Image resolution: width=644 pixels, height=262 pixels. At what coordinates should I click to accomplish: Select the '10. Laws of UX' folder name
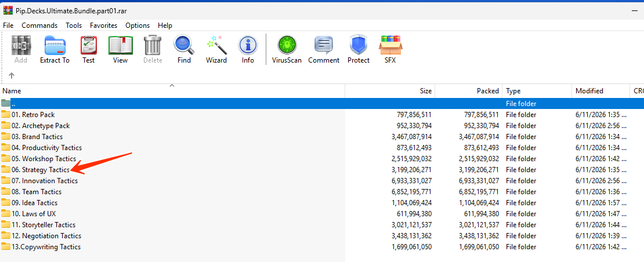point(34,214)
